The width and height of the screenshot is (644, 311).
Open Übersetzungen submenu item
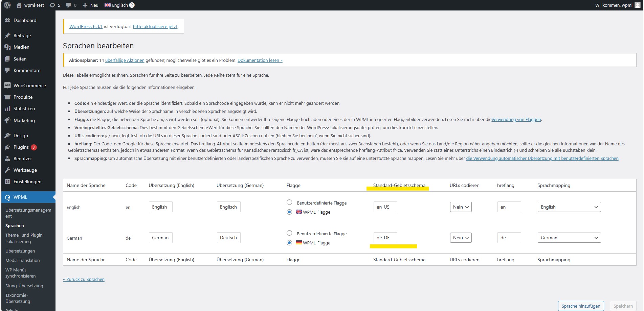point(20,251)
